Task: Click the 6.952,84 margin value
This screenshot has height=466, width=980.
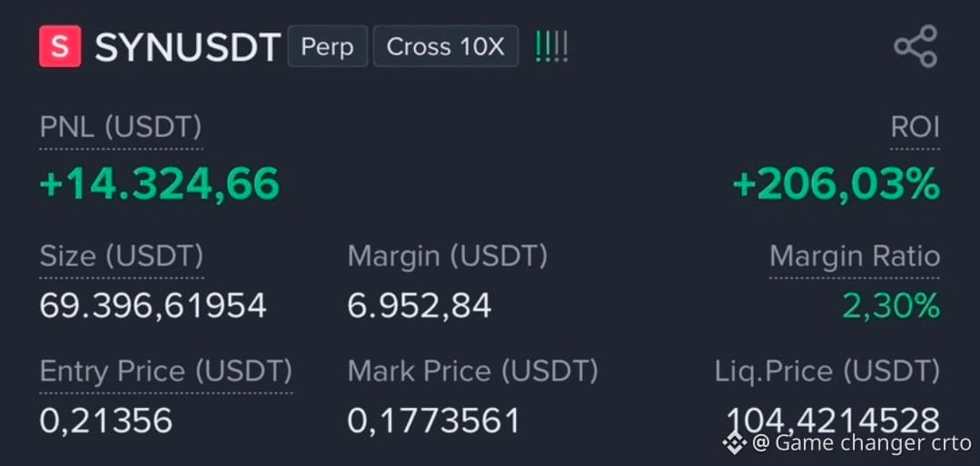Action: pyautogui.click(x=420, y=306)
